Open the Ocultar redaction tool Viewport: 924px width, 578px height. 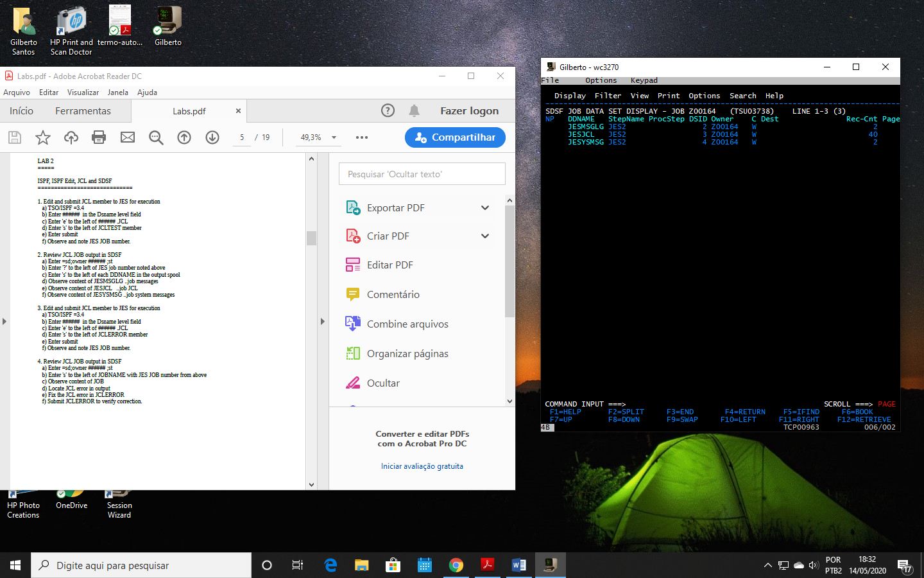(x=383, y=383)
